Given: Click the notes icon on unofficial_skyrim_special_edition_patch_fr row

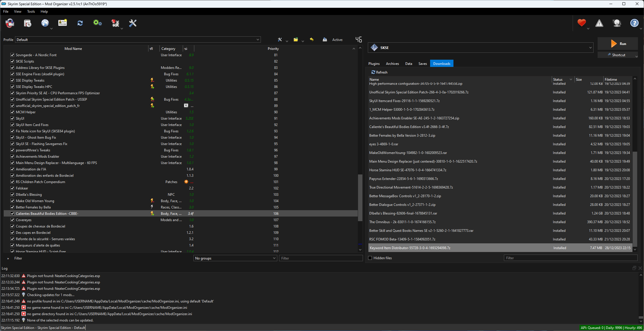Looking at the screenshot, I should 186,106.
